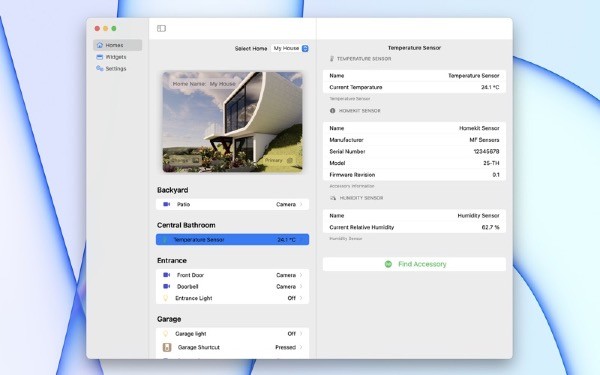Click the My House home picture

point(232,122)
